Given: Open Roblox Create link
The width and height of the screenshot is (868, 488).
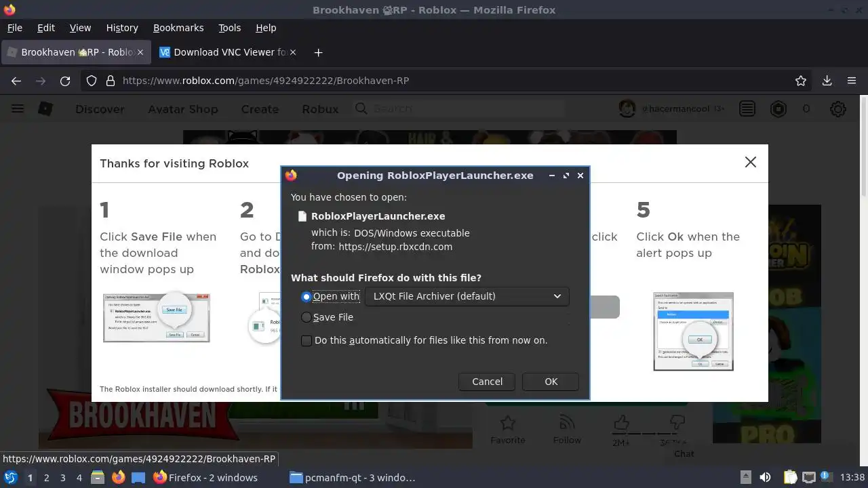Looking at the screenshot, I should coord(260,109).
